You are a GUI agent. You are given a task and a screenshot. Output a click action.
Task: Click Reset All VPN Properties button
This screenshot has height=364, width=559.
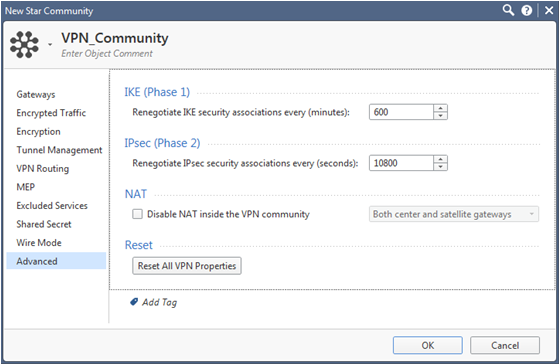pos(187,266)
